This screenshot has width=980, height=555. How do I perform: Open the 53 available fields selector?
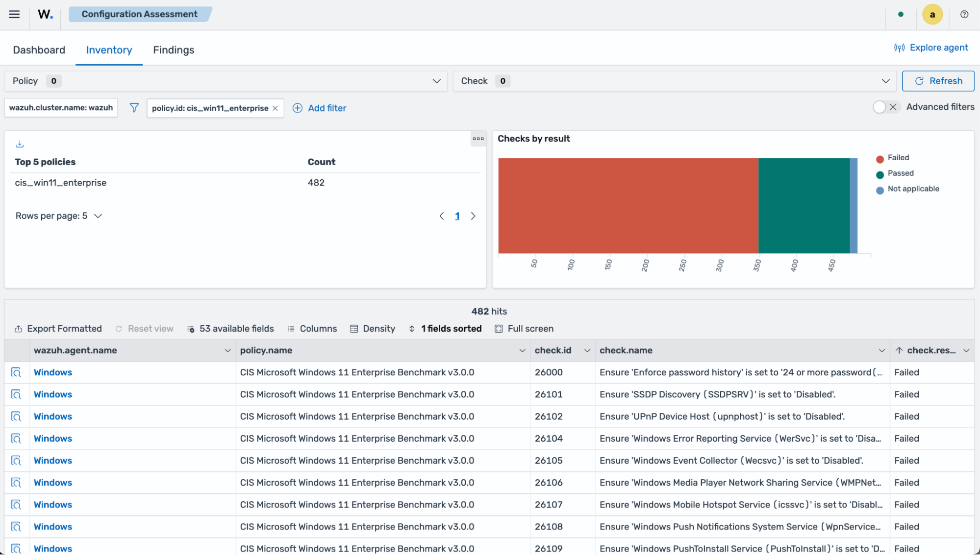[x=230, y=329]
